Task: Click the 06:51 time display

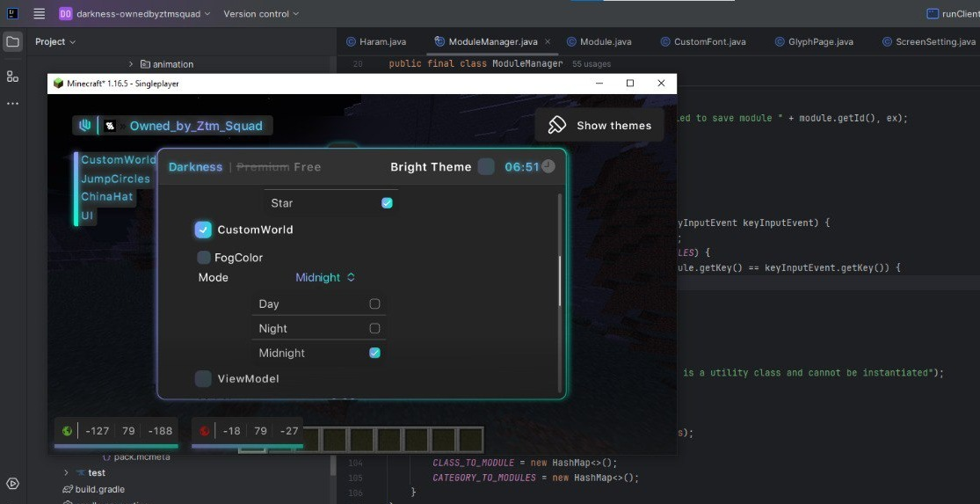Action: [x=522, y=167]
